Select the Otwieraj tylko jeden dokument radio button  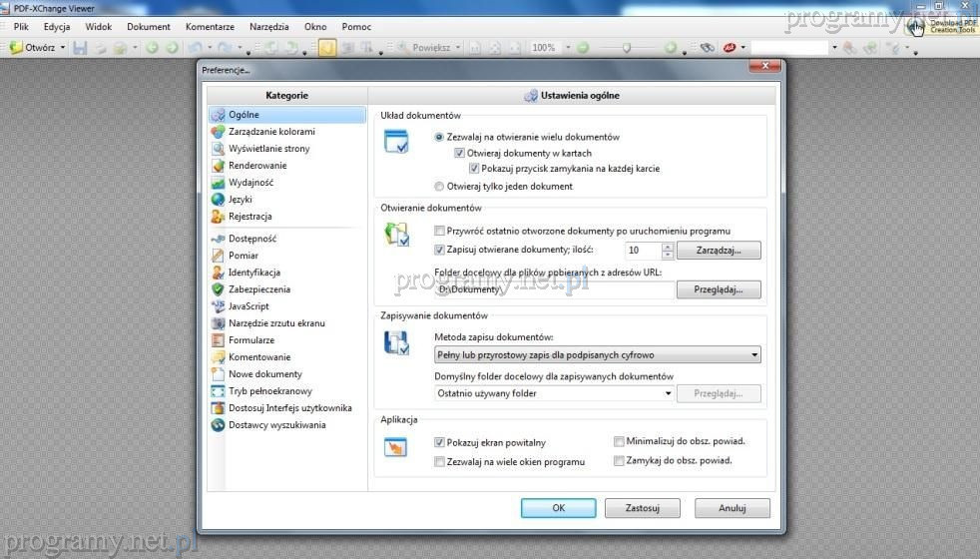(439, 187)
